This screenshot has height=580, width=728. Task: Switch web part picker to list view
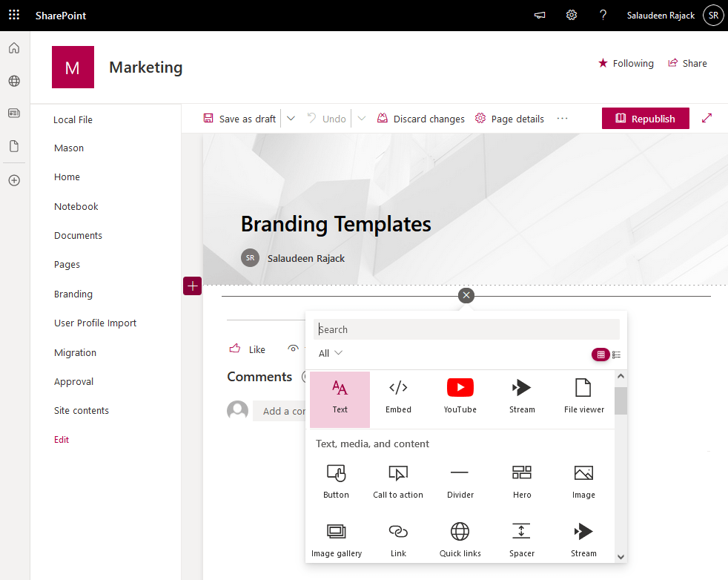(616, 355)
